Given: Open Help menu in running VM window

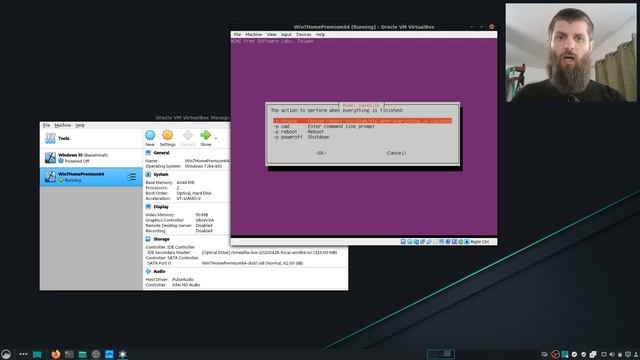Looking at the screenshot, I should pos(320,35).
